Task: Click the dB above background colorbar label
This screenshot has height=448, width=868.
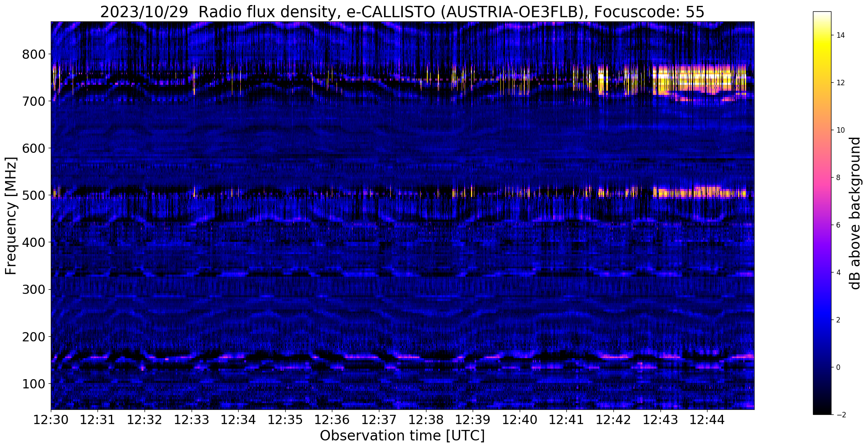Action: click(855, 213)
